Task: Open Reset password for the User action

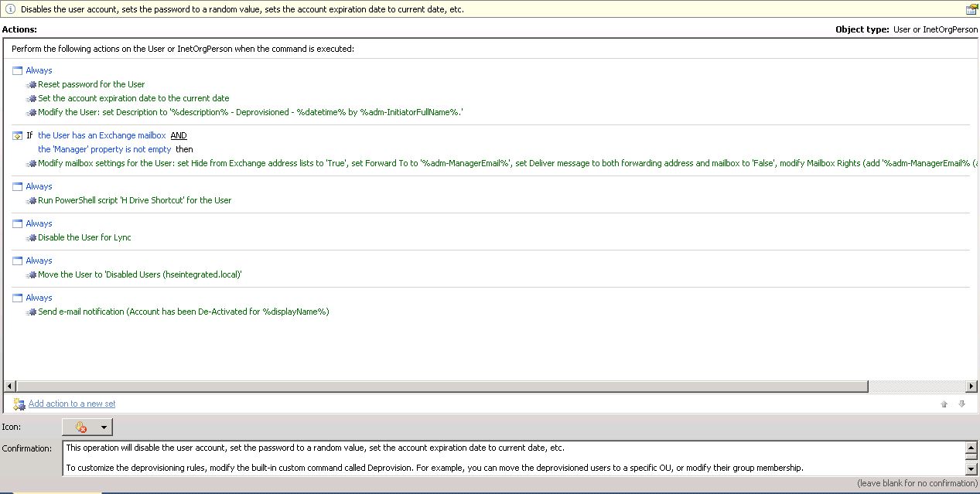Action: (x=91, y=84)
